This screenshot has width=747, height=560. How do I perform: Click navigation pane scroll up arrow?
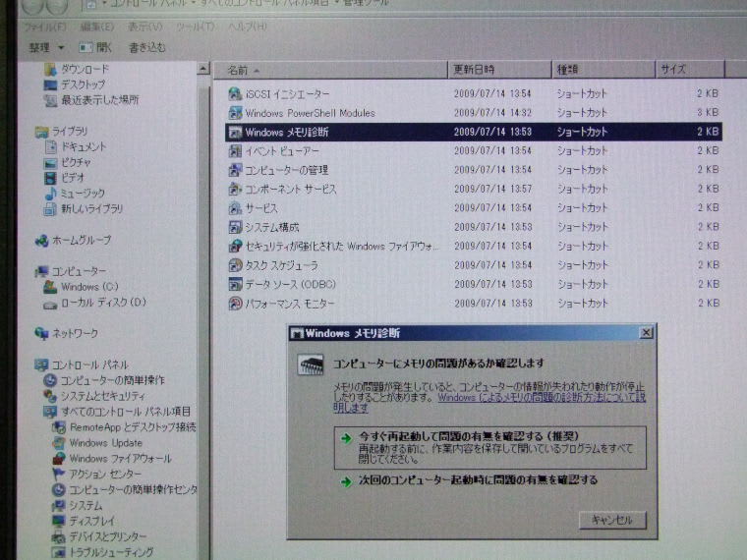[203, 69]
